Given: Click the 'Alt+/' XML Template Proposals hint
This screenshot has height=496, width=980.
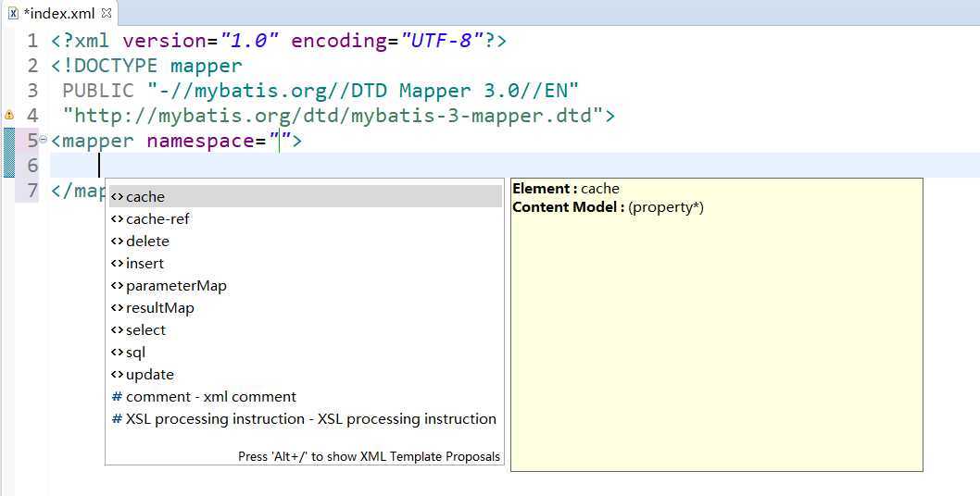Looking at the screenshot, I should 369,456.
